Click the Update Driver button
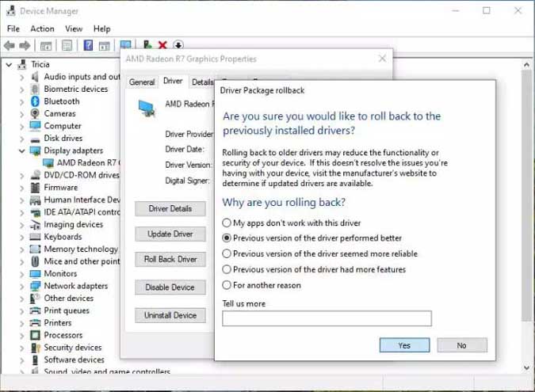 coord(170,234)
